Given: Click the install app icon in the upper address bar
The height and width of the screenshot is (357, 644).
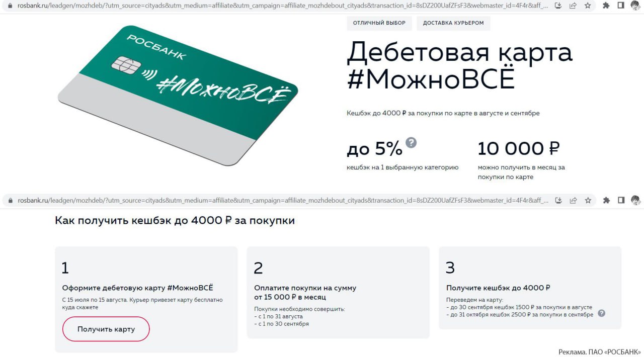Looking at the screenshot, I should tap(558, 6).
